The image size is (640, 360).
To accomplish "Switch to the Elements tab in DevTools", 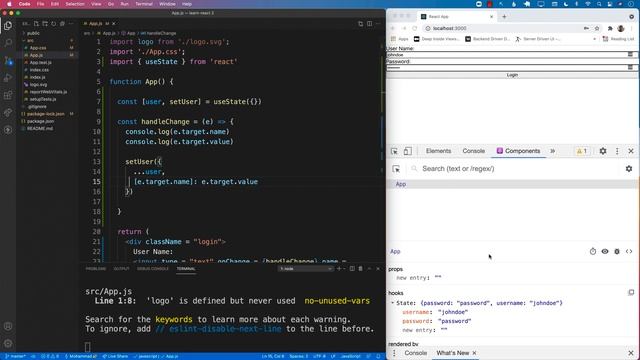I will [x=438, y=151].
